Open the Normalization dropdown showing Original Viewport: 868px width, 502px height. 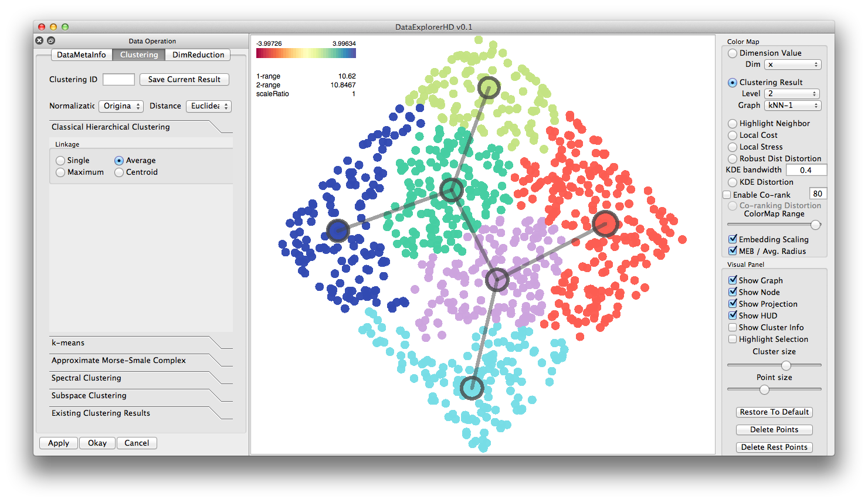coord(121,106)
